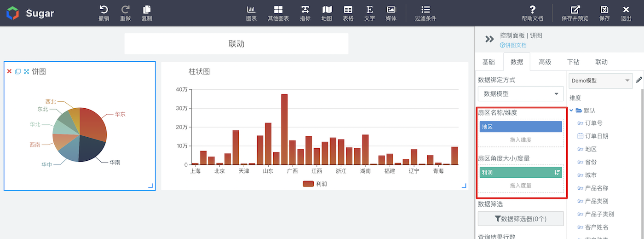
Task: Collapse the control panel with double-arrow icon
Action: click(489, 39)
